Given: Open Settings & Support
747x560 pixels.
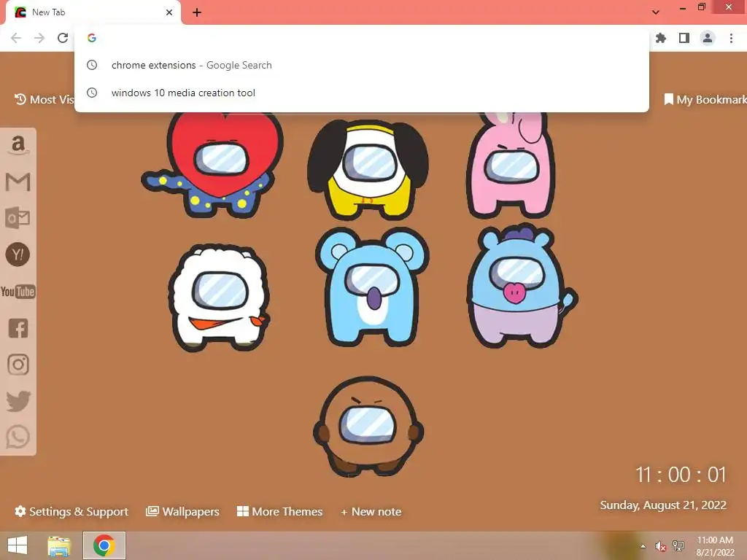Looking at the screenshot, I should [x=71, y=511].
